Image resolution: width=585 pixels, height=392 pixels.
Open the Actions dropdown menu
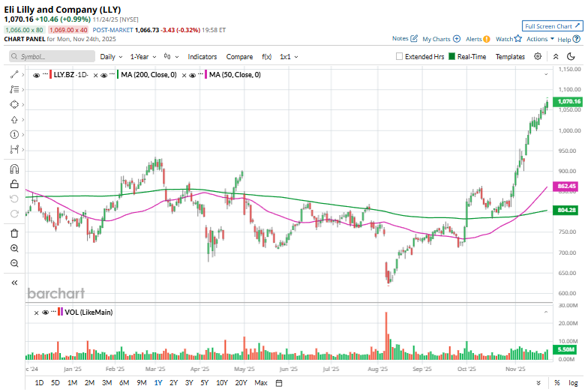tap(540, 38)
